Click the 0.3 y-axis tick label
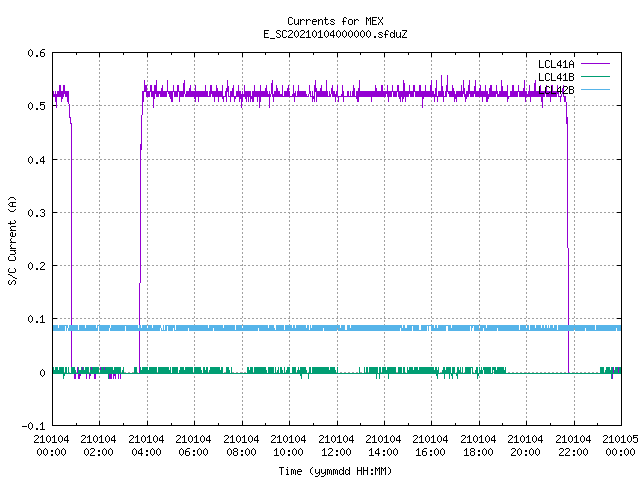 (x=36, y=213)
